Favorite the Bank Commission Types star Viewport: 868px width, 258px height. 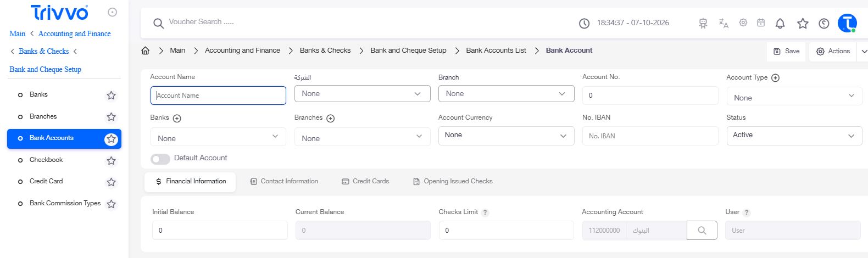[x=111, y=204]
